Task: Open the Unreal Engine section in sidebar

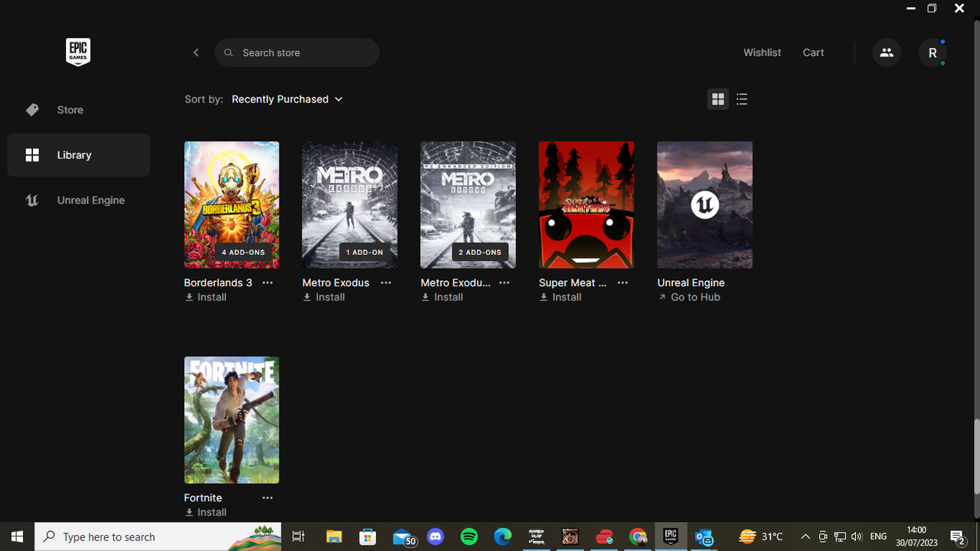Action: 78,201
